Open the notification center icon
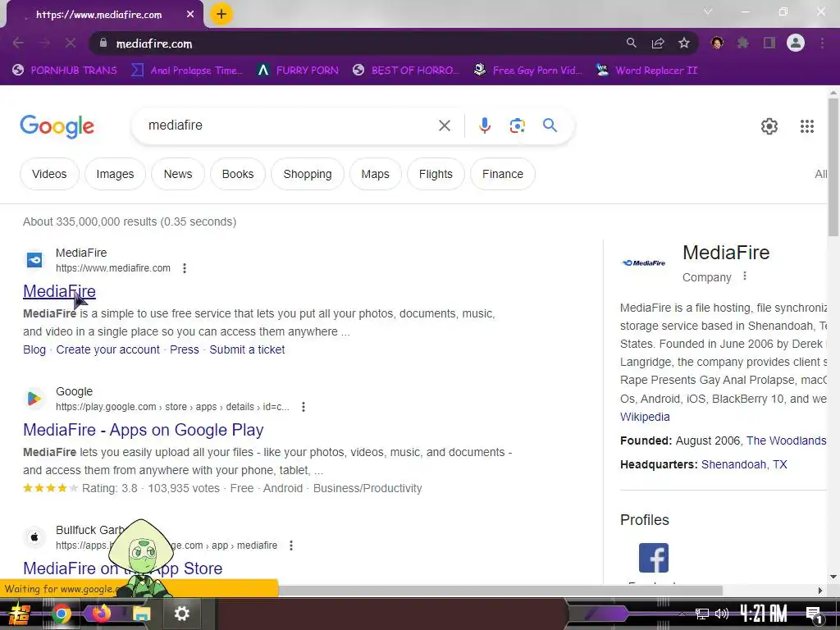Screen dimensions: 840x630 [814, 614]
